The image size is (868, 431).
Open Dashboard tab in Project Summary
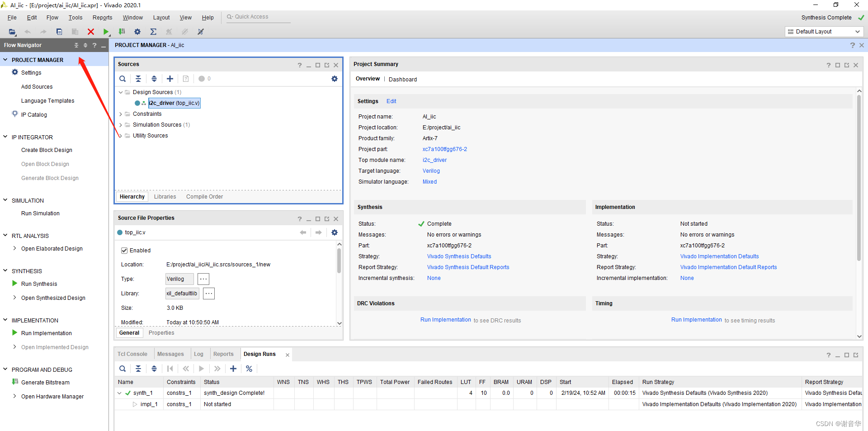pos(403,80)
